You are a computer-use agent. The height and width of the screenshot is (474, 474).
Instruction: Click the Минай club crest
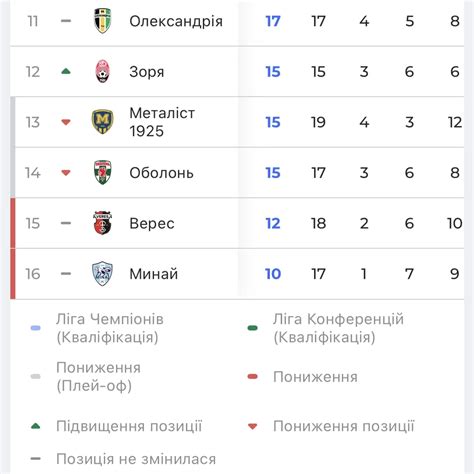point(102,274)
